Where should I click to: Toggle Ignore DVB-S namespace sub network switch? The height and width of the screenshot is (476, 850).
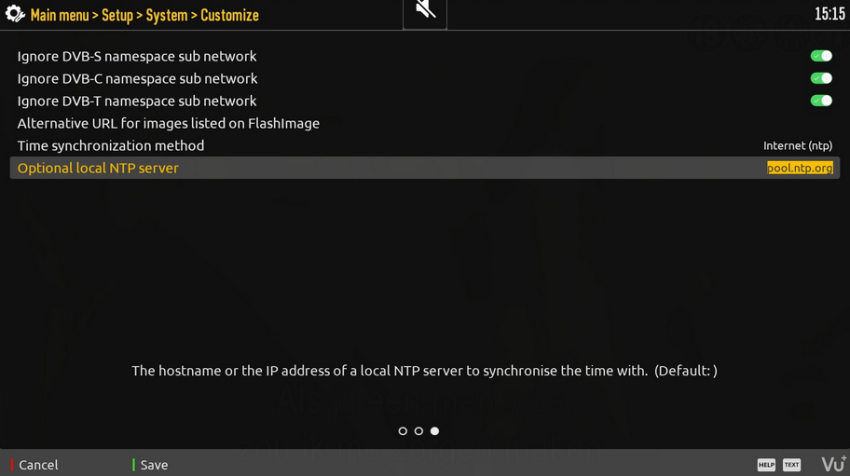[821, 56]
